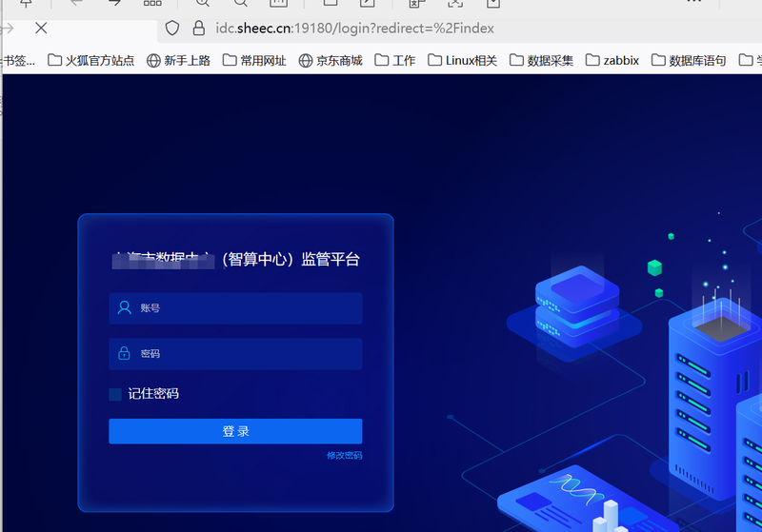The height and width of the screenshot is (532, 762).
Task: Open the 京东商城 bookmark
Action: coord(331,60)
